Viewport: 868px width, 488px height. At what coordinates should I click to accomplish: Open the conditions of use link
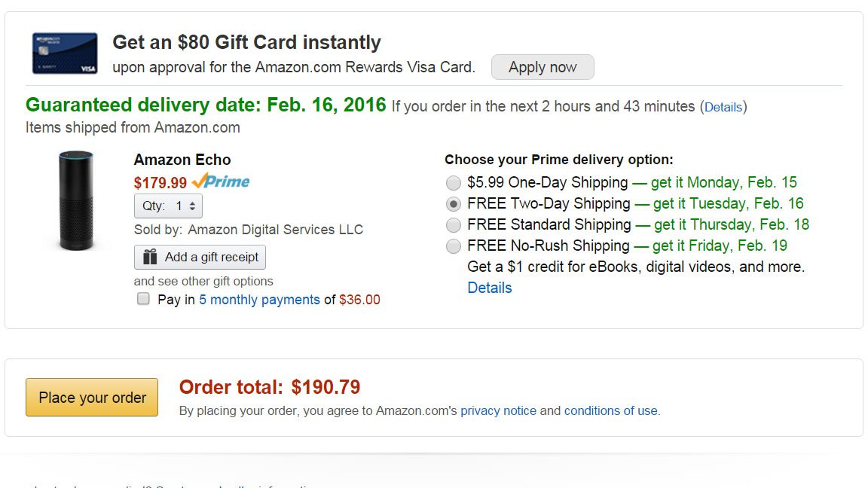point(610,411)
